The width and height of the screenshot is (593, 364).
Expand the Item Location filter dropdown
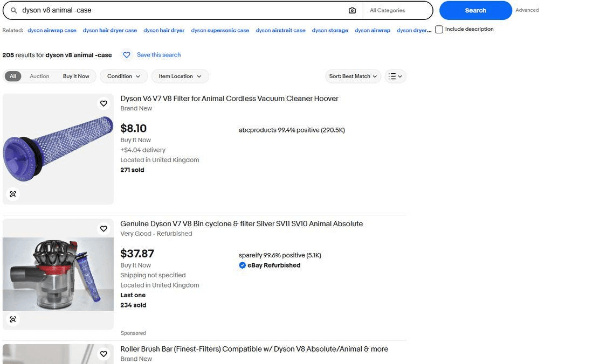180,76
